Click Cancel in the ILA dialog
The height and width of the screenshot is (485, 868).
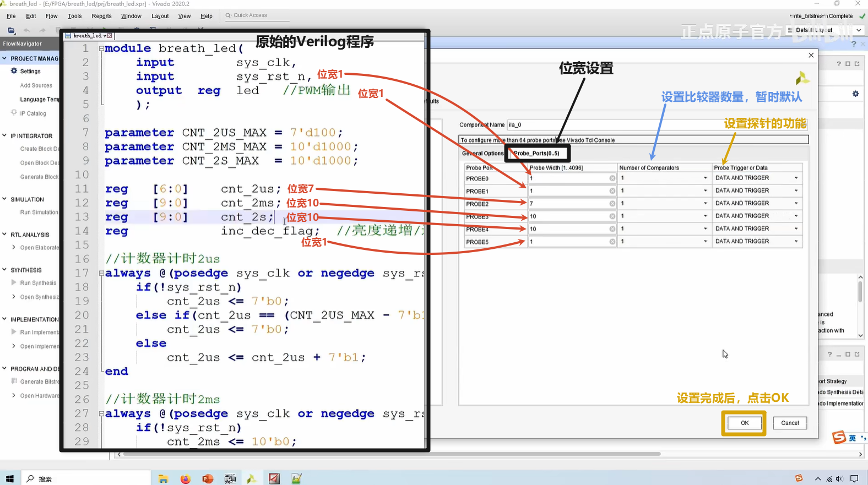coord(790,423)
